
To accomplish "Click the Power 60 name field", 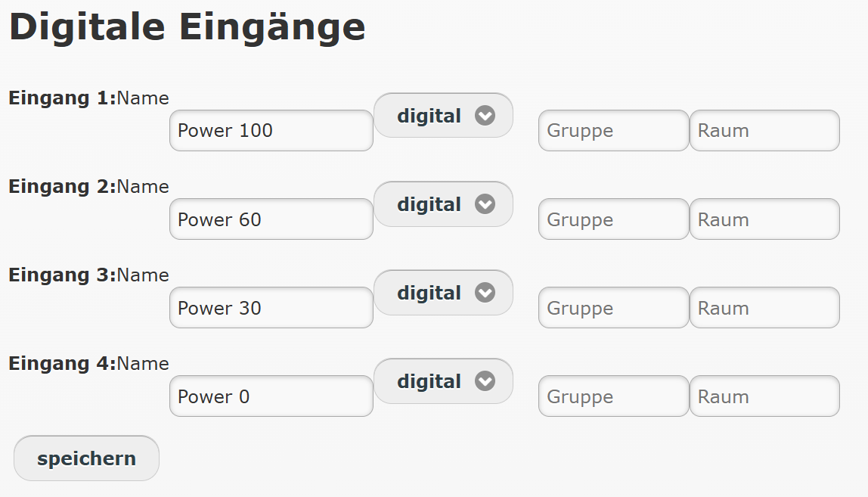I will pos(271,219).
